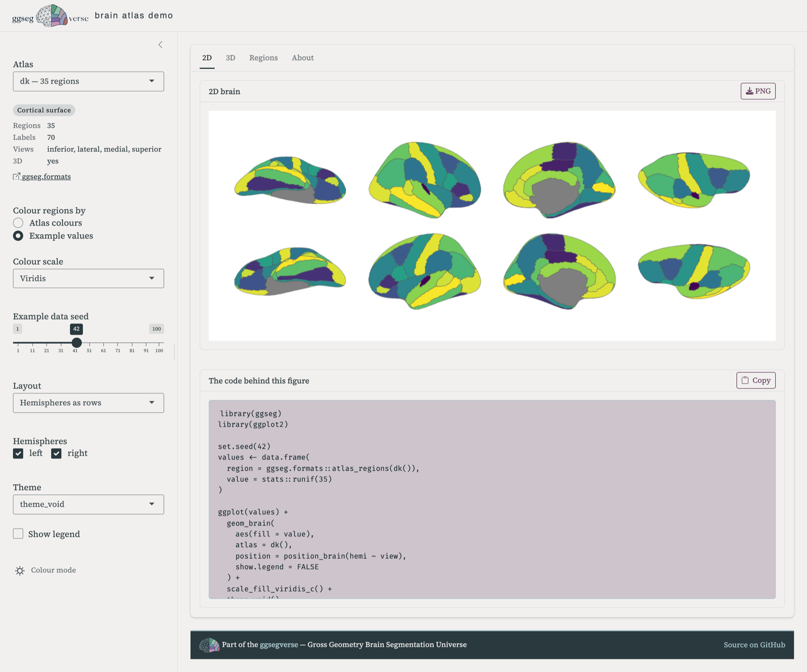Open the Theme dropdown showing theme_void
Viewport: 807px width, 672px height.
coord(88,504)
